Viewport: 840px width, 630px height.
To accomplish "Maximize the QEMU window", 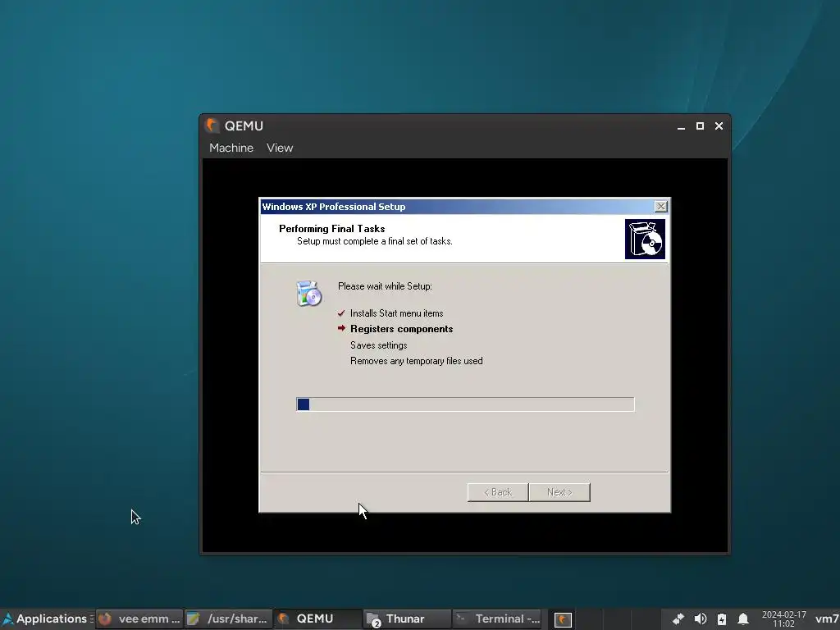I will [x=700, y=126].
